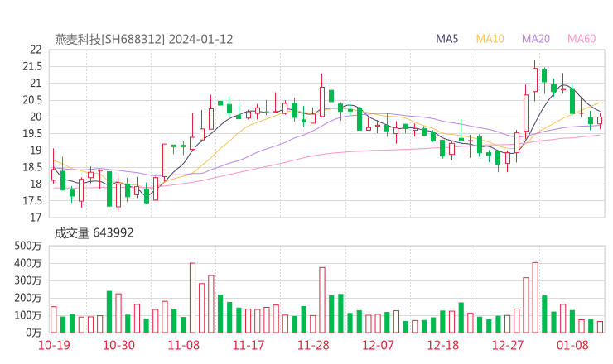Image resolution: width=613 pixels, height=364 pixels.
Task: Click the 10-30 date label
Action: (x=118, y=345)
